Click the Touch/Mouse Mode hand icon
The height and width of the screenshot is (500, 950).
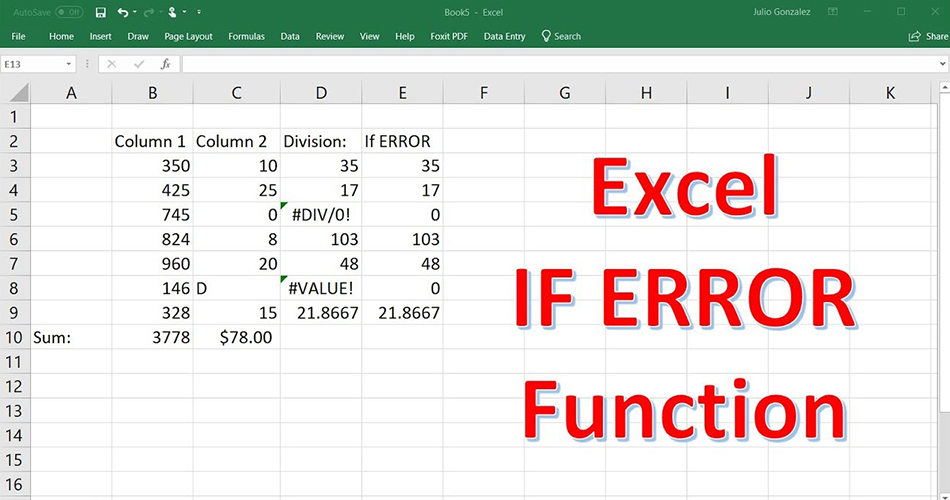click(172, 12)
